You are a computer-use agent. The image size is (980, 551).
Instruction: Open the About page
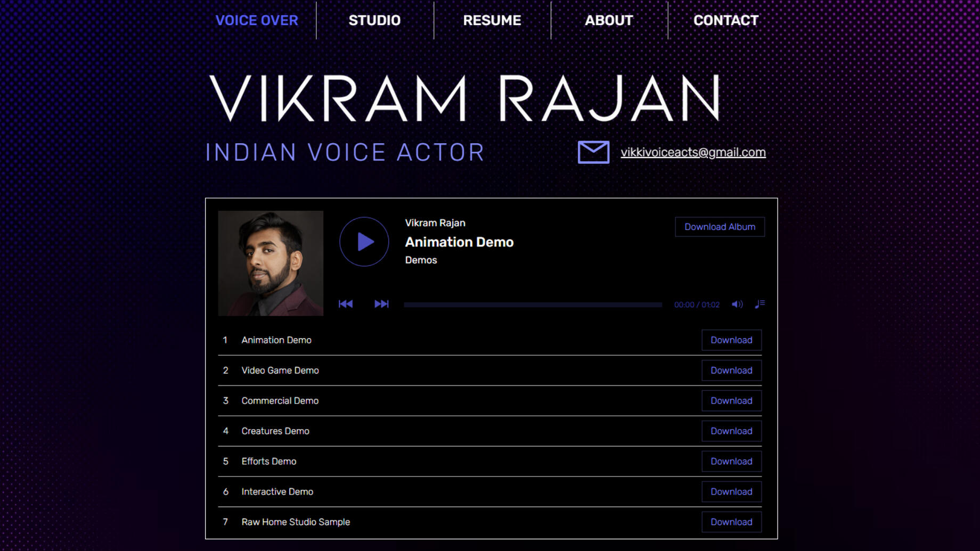pos(609,20)
